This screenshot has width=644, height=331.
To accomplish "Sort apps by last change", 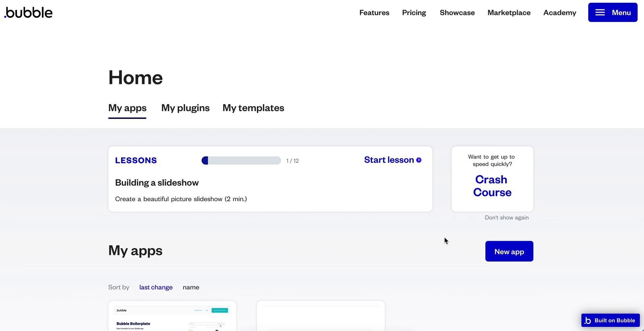I will [156, 287].
